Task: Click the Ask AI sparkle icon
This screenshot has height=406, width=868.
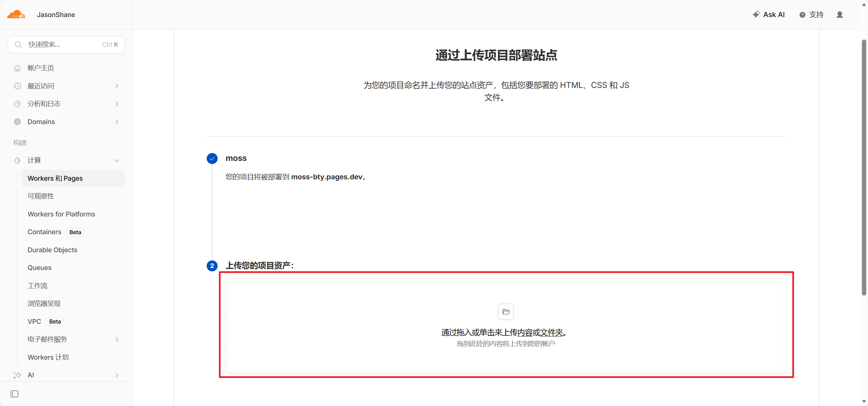Action: [x=756, y=14]
